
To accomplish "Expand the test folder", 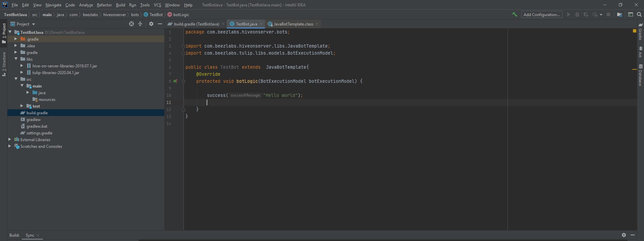I will 22,106.
